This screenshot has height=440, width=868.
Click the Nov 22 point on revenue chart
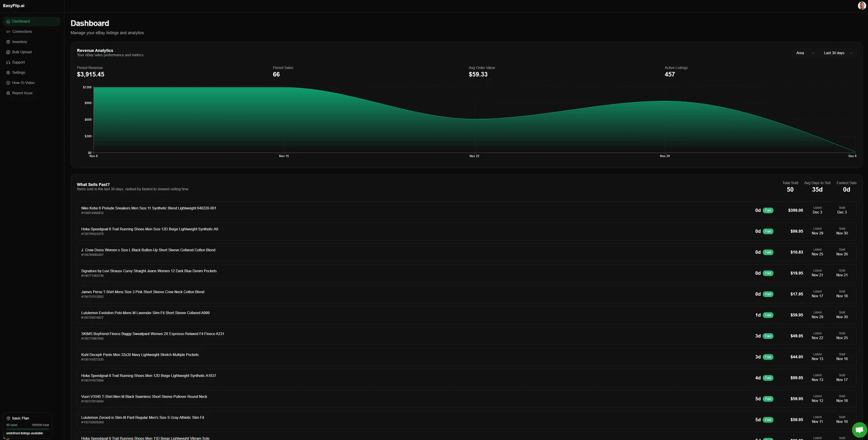[474, 119]
